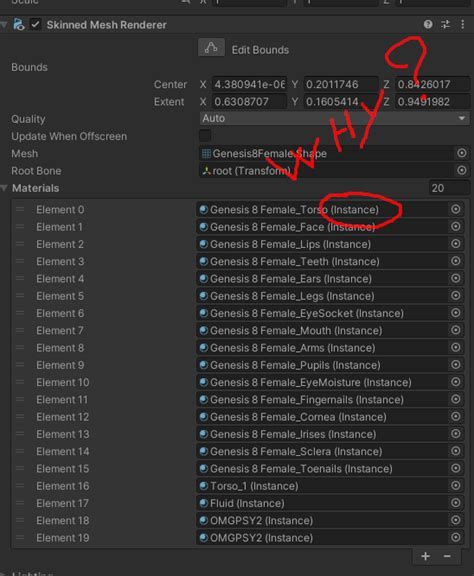Open Skinned Mesh Renderer help reference icon
Screen dimensions: 474x576
tap(428, 25)
